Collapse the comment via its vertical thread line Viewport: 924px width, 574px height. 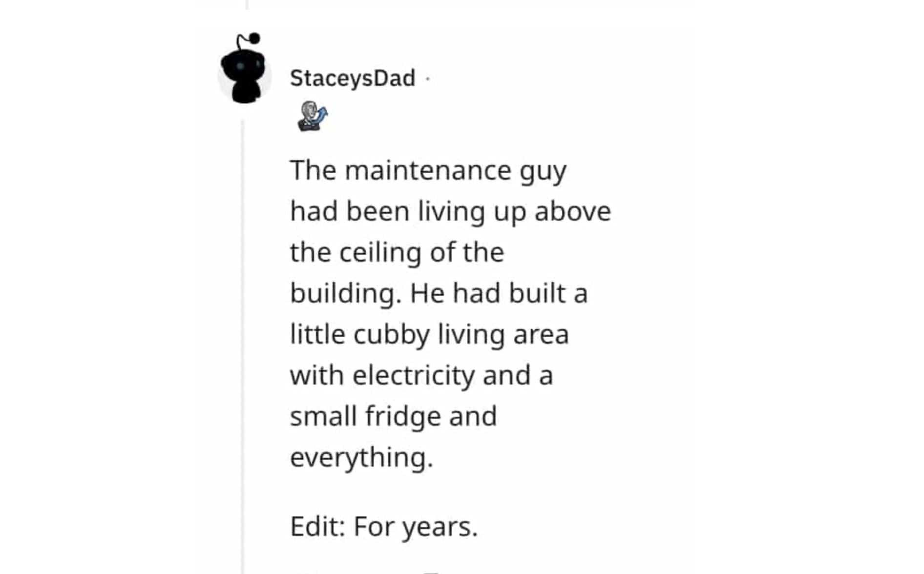pos(243,342)
